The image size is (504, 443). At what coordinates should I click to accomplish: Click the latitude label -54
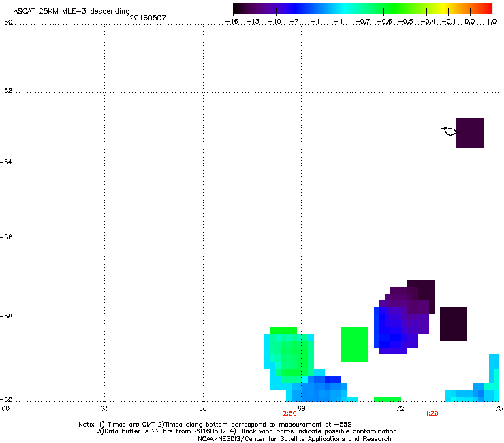click(6, 162)
